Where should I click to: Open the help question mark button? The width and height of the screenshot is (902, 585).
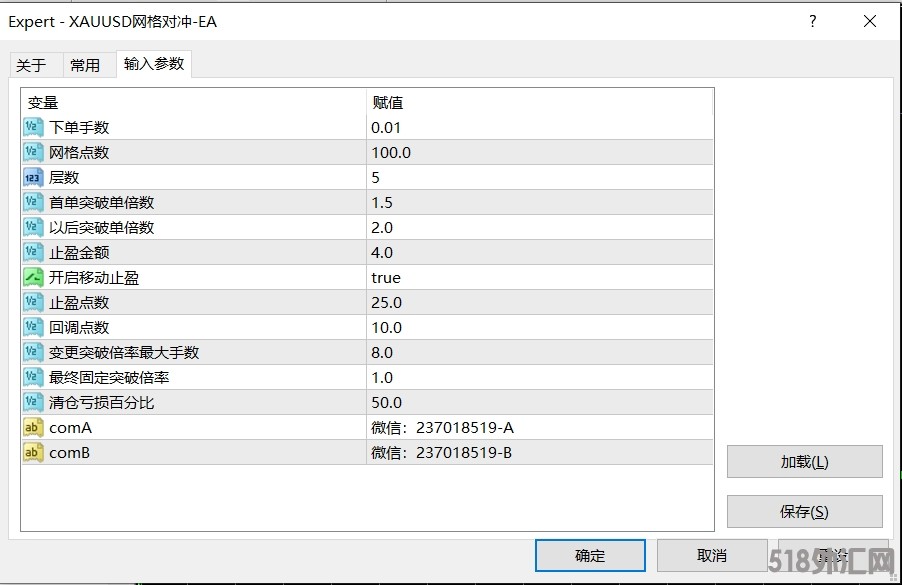(x=812, y=21)
